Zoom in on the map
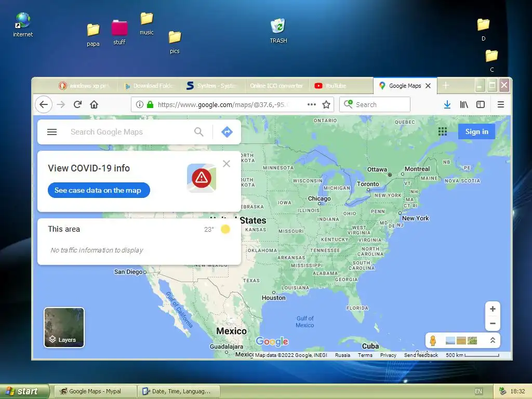 click(x=493, y=309)
